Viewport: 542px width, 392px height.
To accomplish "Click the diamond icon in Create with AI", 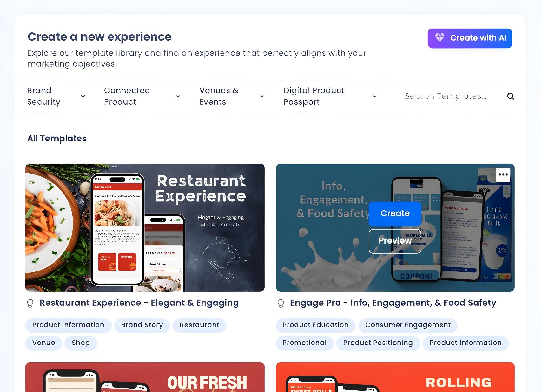I will [x=440, y=37].
